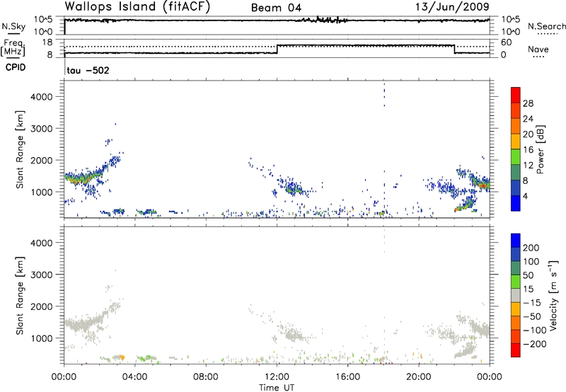Click the date '13/Jun/2009'
Viewport: 566px width, 392px height.
[452, 6]
